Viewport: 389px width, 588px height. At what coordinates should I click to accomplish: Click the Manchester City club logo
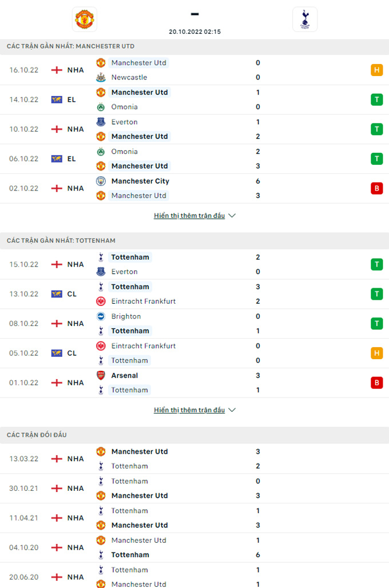pyautogui.click(x=101, y=181)
